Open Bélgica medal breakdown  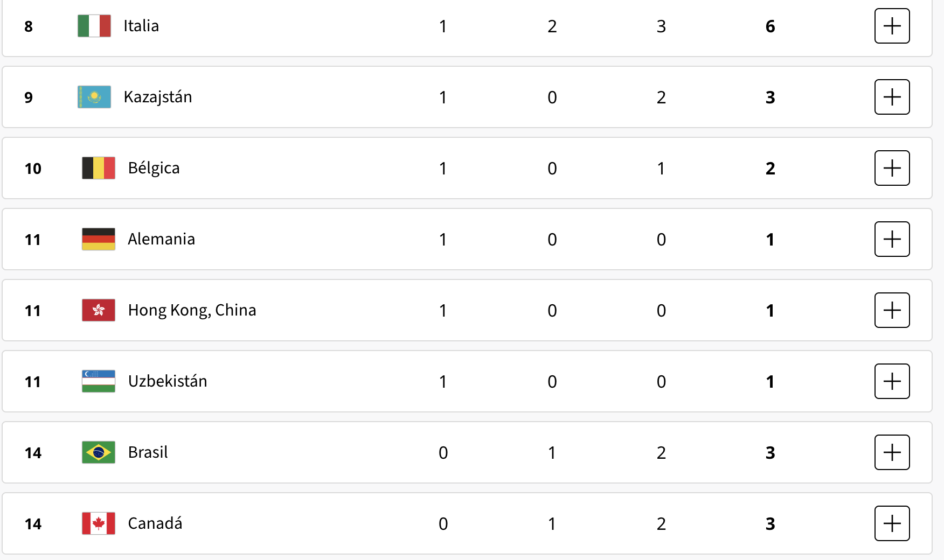click(892, 168)
